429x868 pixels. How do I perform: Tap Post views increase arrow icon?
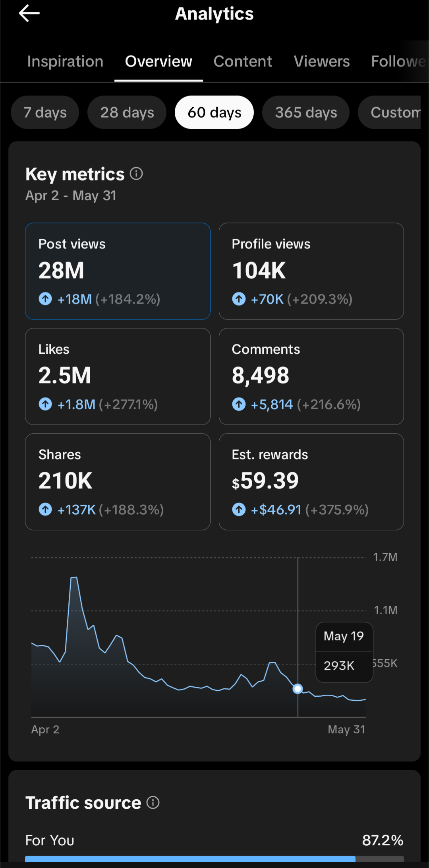click(x=45, y=298)
